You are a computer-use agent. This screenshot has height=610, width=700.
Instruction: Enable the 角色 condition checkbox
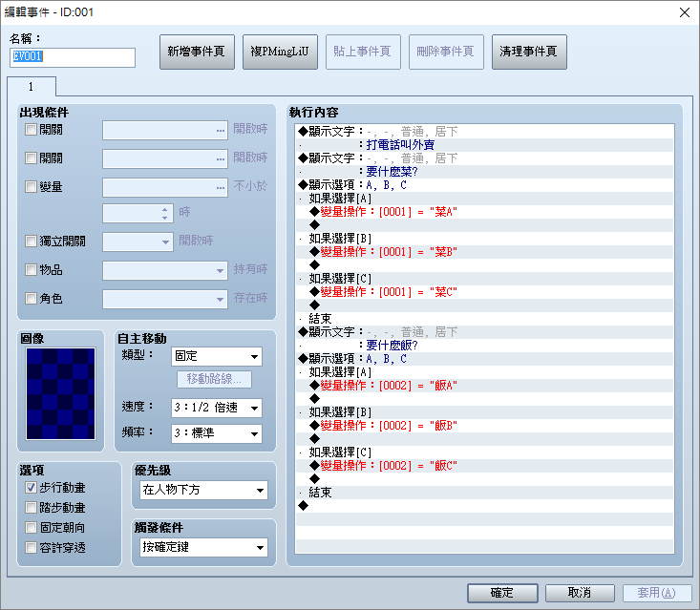pos(31,299)
